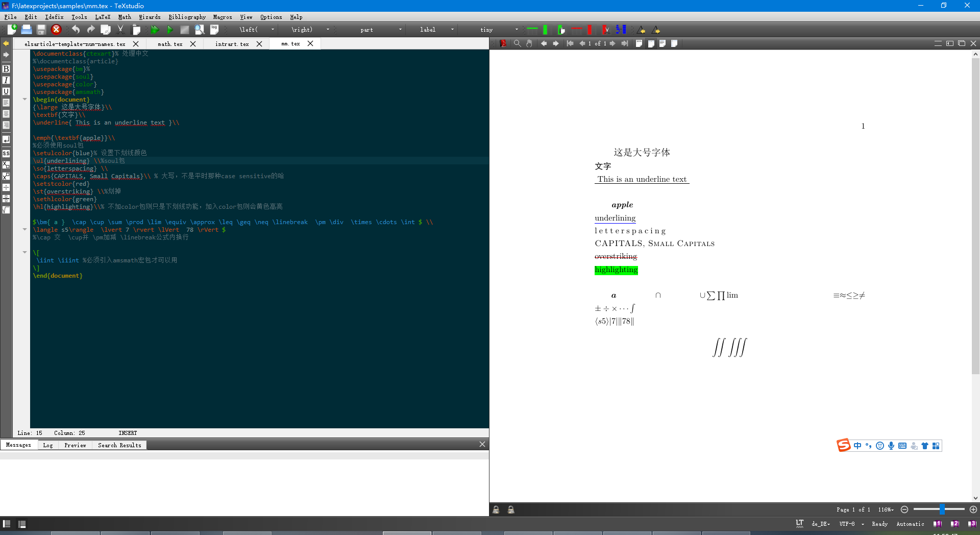Click the Underline icon in the left sidebar
This screenshot has height=535, width=980.
tap(6, 91)
